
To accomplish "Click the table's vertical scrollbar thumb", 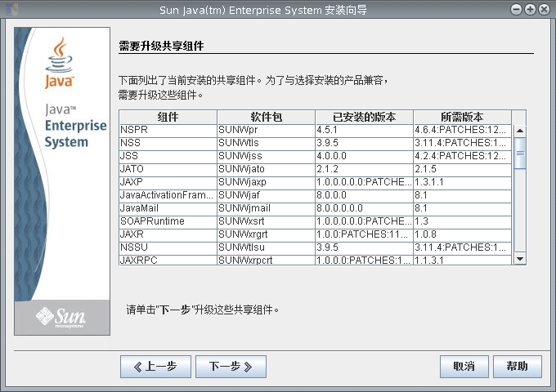I will coord(520,153).
